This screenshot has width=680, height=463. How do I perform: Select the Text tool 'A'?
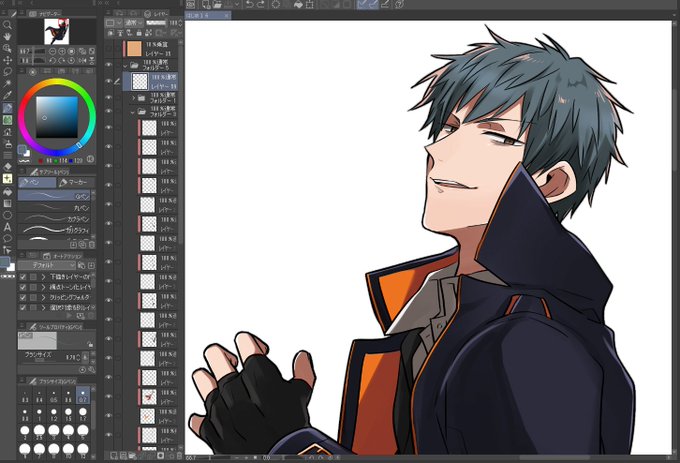coord(7,227)
